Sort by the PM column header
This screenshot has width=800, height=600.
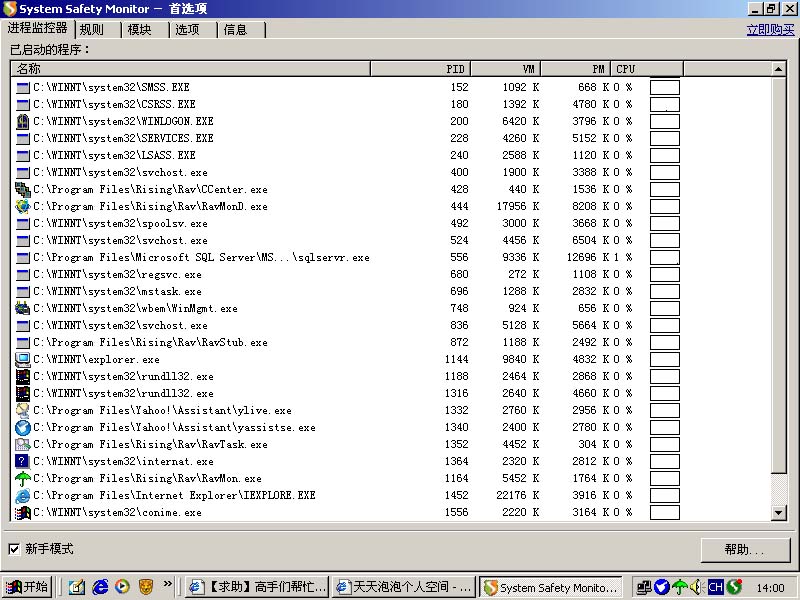tap(576, 68)
